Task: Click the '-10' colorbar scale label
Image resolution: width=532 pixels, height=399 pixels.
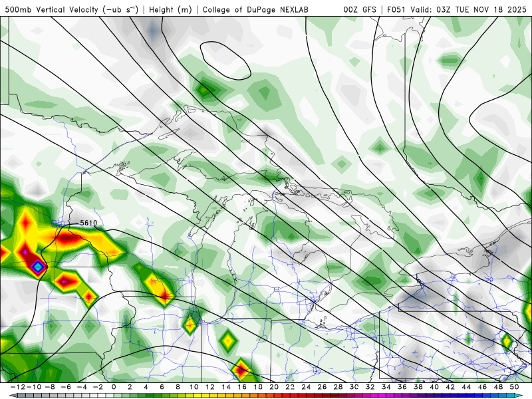Action: coord(33,387)
